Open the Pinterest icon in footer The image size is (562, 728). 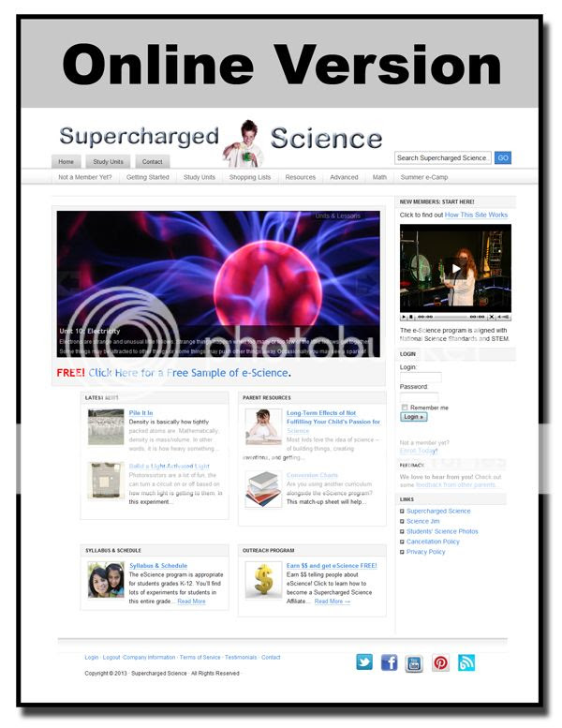click(x=440, y=662)
